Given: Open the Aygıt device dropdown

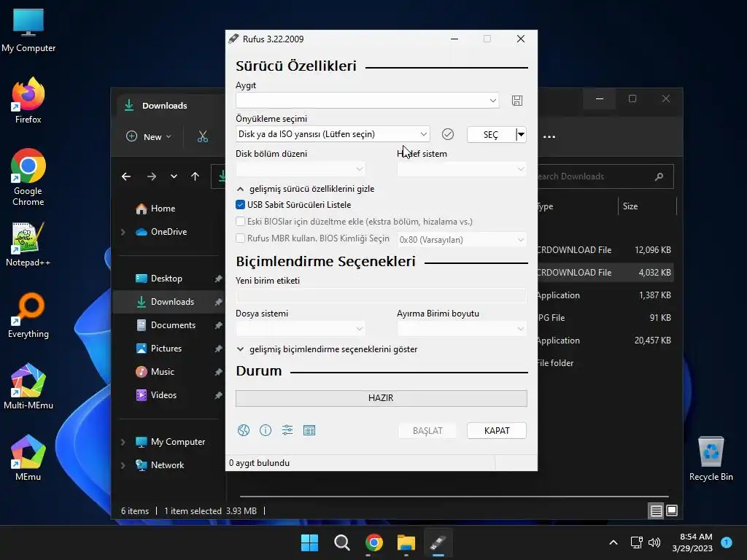Looking at the screenshot, I should click(x=368, y=101).
